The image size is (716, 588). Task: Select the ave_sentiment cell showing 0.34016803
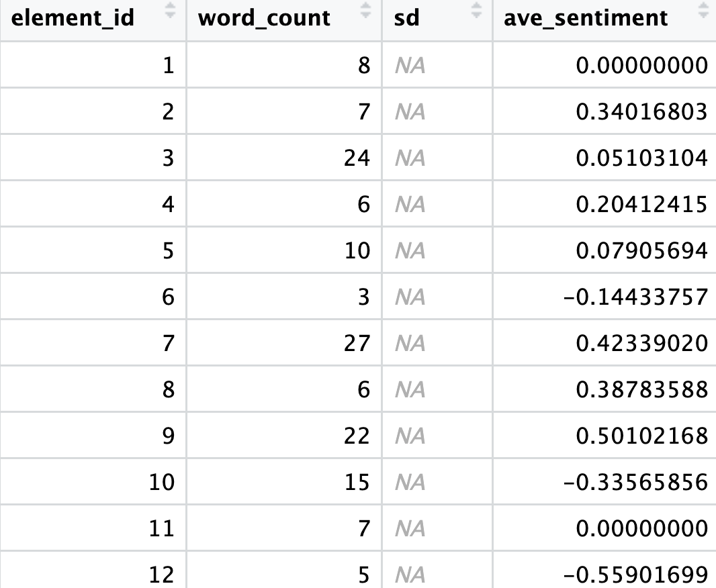point(641,111)
